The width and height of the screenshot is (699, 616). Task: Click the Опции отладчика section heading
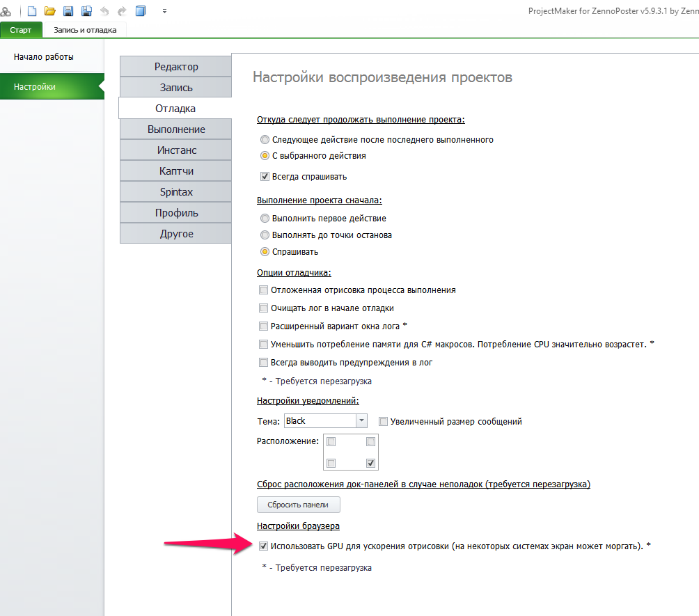click(x=294, y=272)
